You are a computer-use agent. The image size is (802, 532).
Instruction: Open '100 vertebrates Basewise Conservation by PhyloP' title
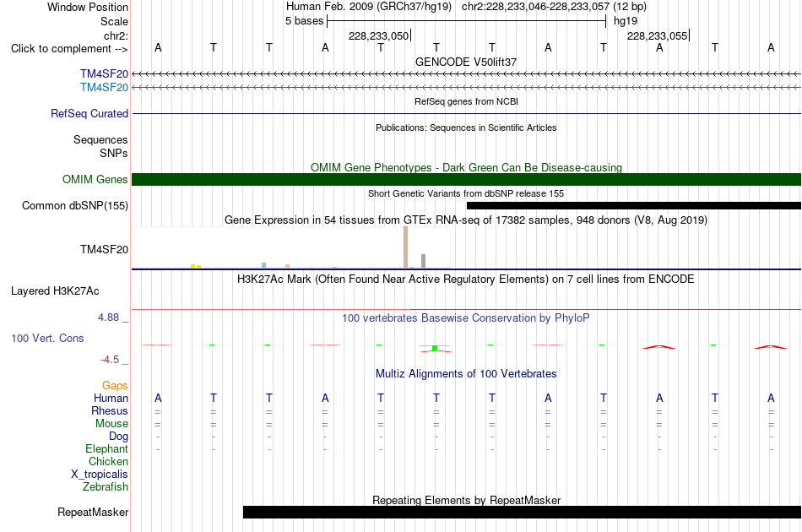(x=466, y=318)
